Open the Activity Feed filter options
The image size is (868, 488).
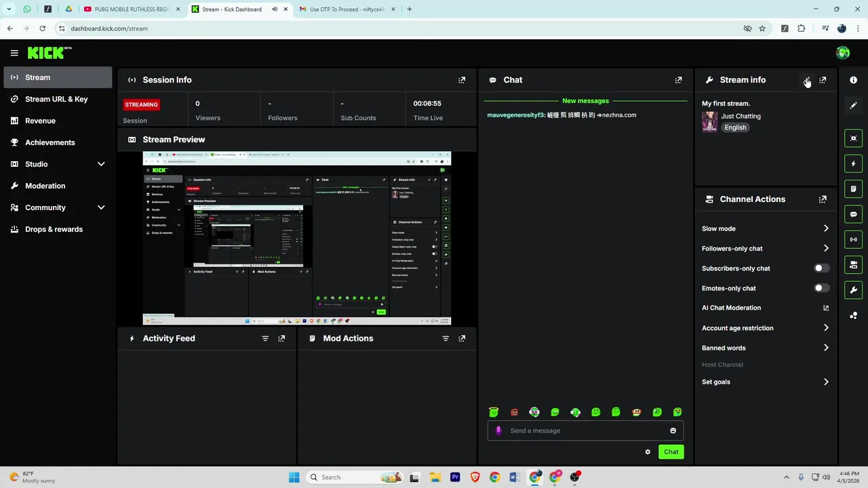[265, 338]
